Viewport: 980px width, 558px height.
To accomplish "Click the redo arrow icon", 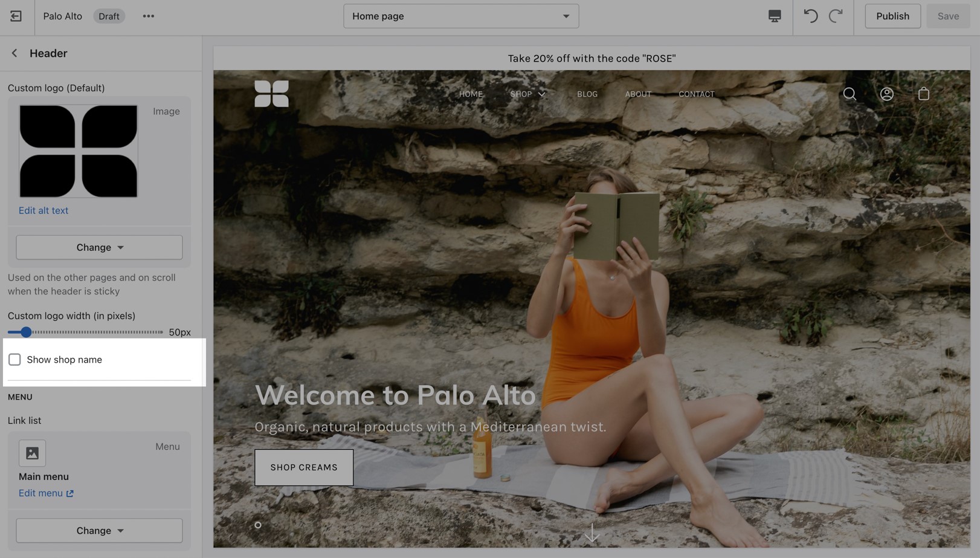I will click(836, 16).
